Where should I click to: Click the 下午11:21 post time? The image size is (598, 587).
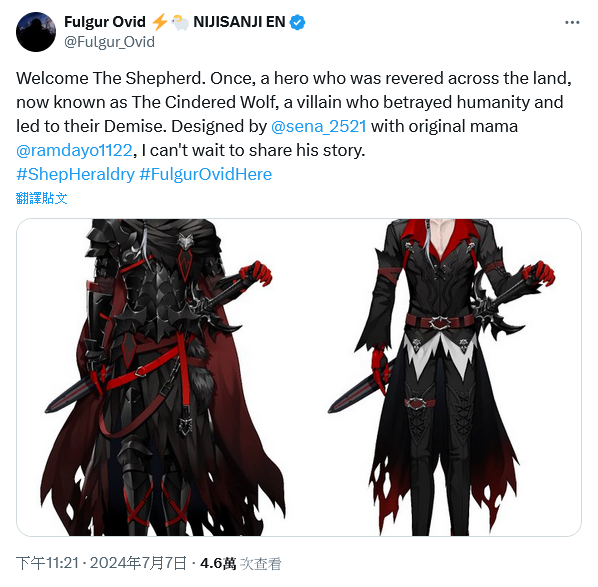point(47,563)
